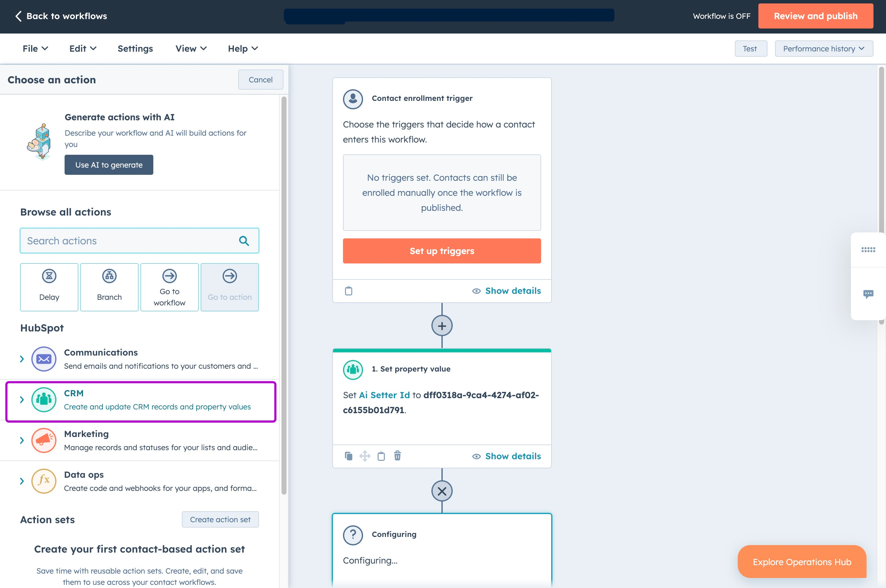Screen dimensions: 886x588
Task: Open Explore Operations Hub
Action: tap(802, 562)
